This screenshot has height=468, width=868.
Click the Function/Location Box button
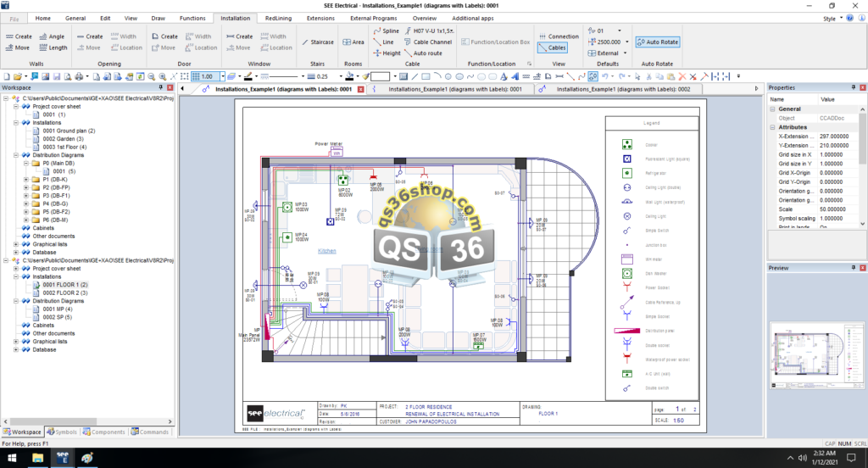495,42
